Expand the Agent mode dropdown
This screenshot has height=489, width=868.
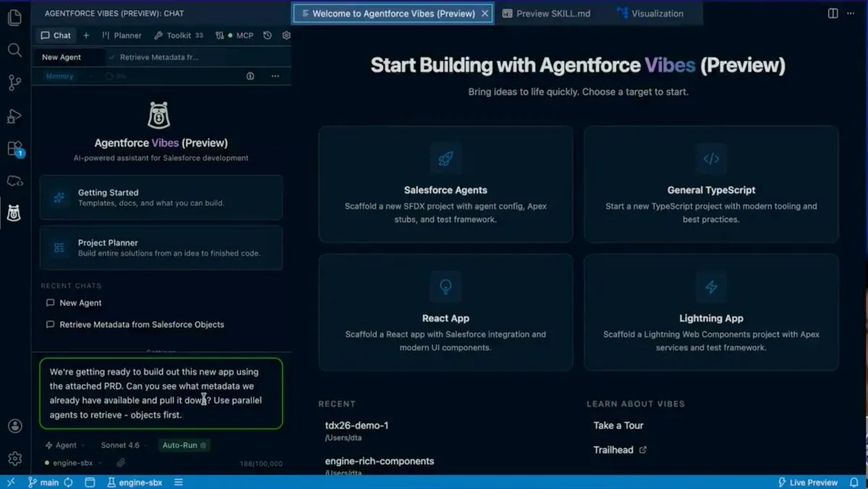pos(67,445)
